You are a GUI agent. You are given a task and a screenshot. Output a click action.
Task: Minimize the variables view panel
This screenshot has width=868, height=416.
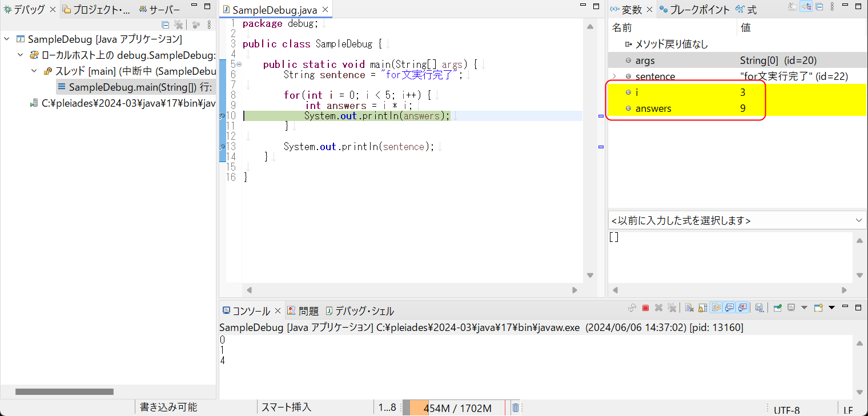[845, 5]
